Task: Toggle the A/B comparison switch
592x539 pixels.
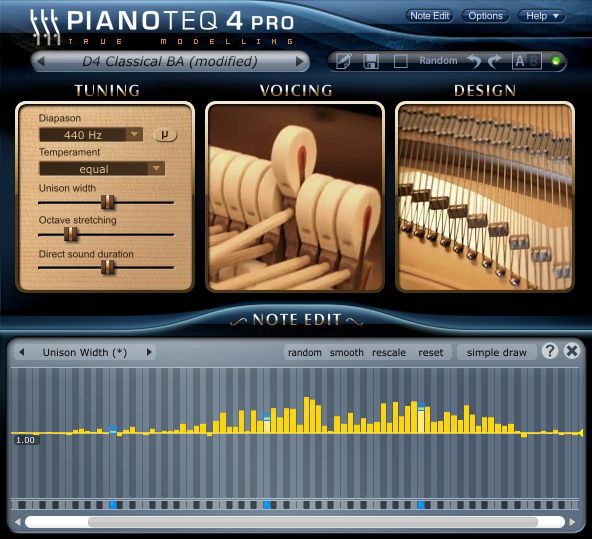Action: 527,61
